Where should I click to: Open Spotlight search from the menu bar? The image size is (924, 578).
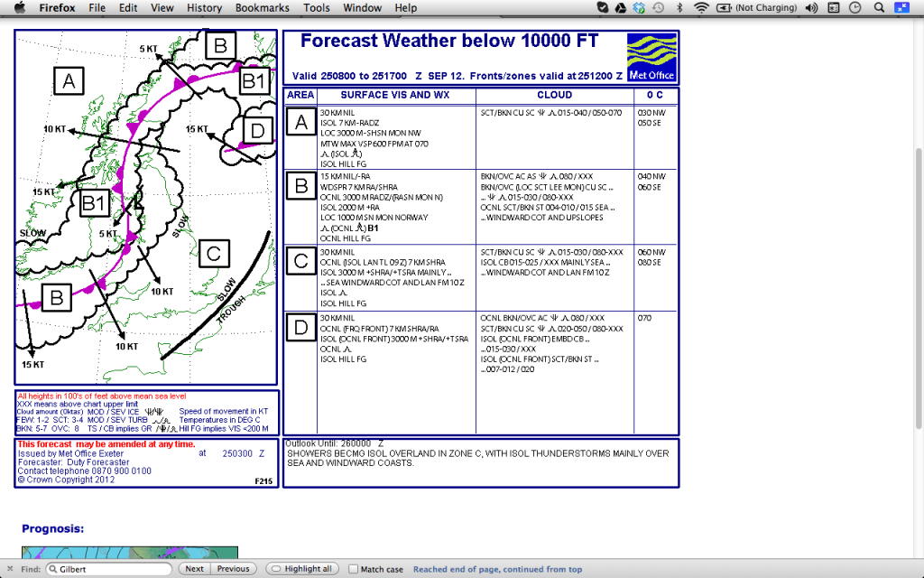(879, 7)
